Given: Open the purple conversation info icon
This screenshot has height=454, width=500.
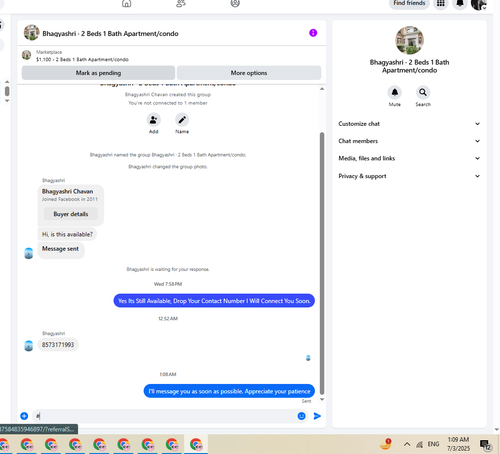Looking at the screenshot, I should [313, 33].
